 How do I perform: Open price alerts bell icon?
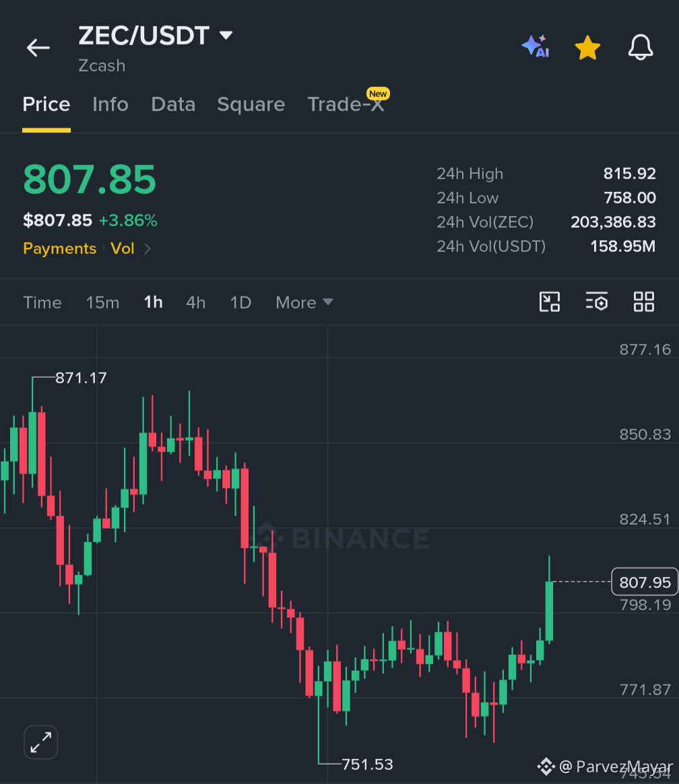[641, 48]
